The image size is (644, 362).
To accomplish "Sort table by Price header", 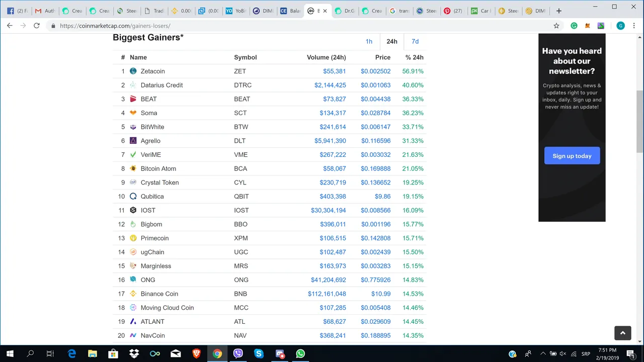I will [383, 57].
